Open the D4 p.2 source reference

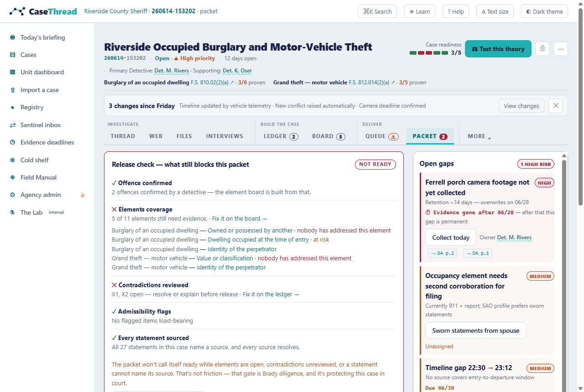(443, 253)
